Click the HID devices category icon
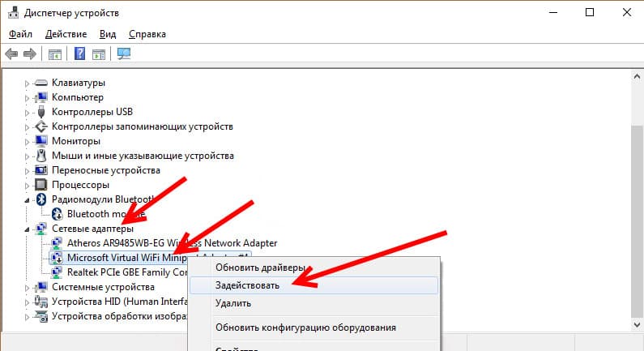Image resolution: width=644 pixels, height=351 pixels. [41, 302]
